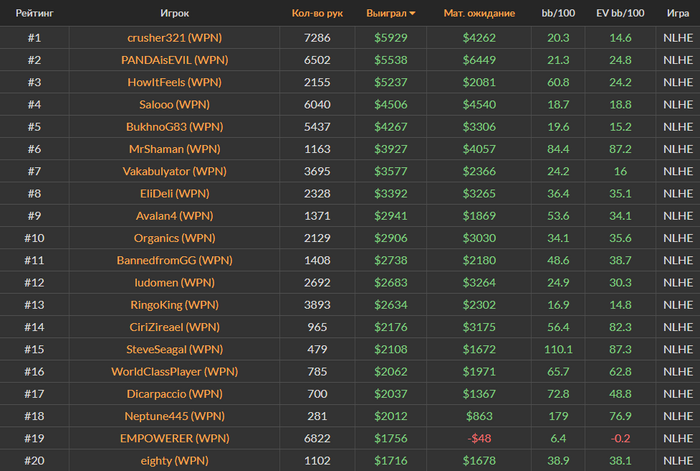Viewport: 700px width, 471px height.
Task: Click the sort arrow next to Выиграл
Action: (412, 13)
